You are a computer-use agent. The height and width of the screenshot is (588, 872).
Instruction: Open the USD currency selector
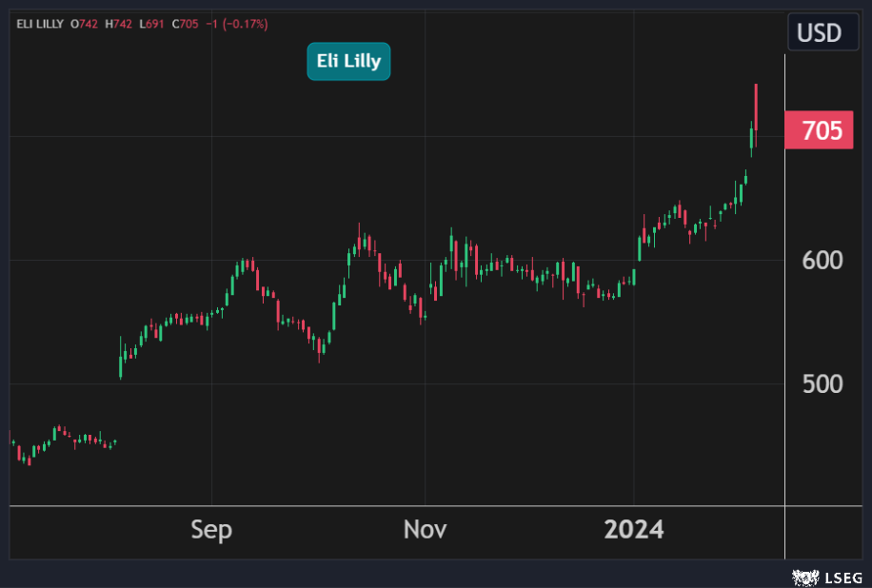pyautogui.click(x=819, y=33)
